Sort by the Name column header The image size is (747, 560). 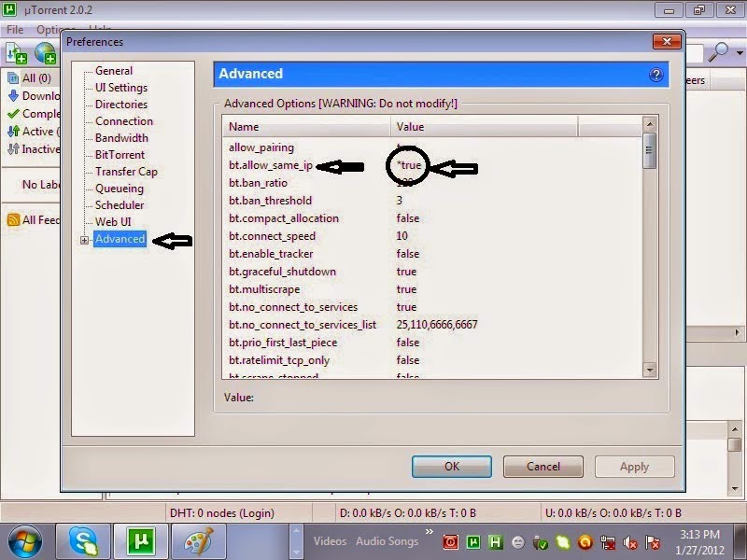coord(307,127)
